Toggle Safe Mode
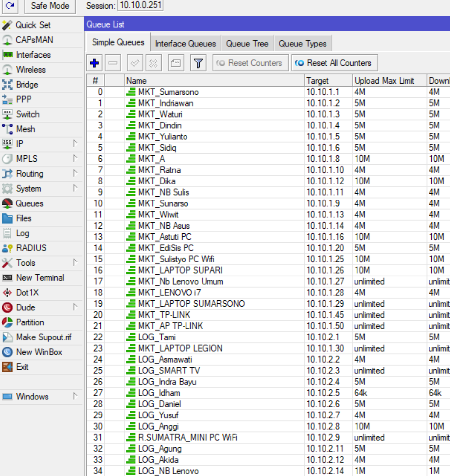The width and height of the screenshot is (450, 476). pos(49,6)
